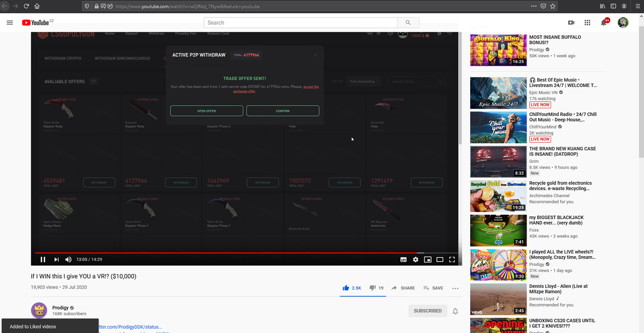Save page to Pocket
Viewport: 644px width, 333px height.
coord(543,6)
